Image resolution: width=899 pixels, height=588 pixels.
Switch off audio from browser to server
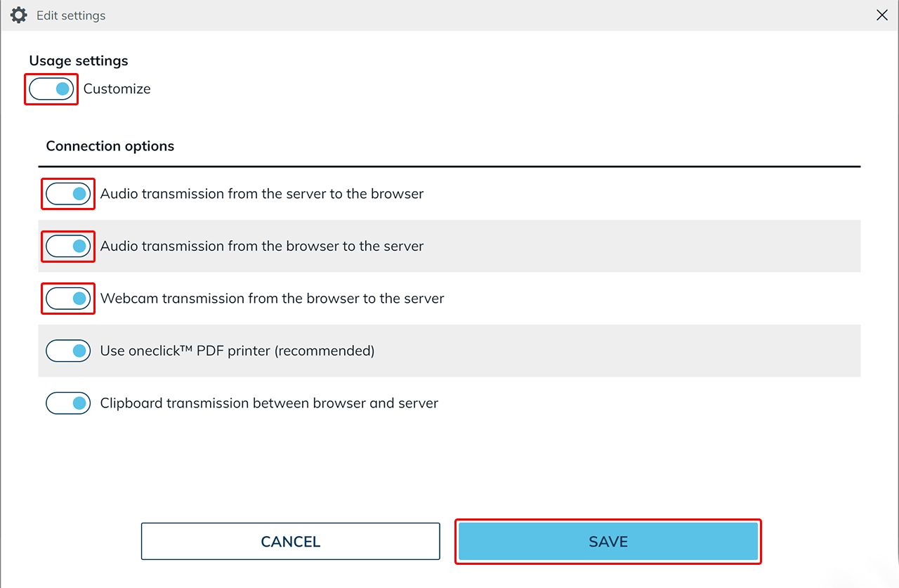pyautogui.click(x=68, y=246)
